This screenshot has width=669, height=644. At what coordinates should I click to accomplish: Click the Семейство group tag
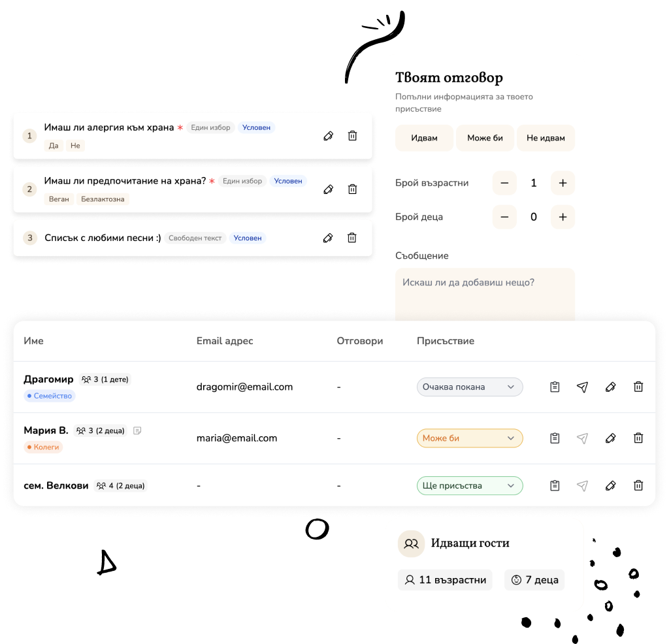(x=50, y=396)
